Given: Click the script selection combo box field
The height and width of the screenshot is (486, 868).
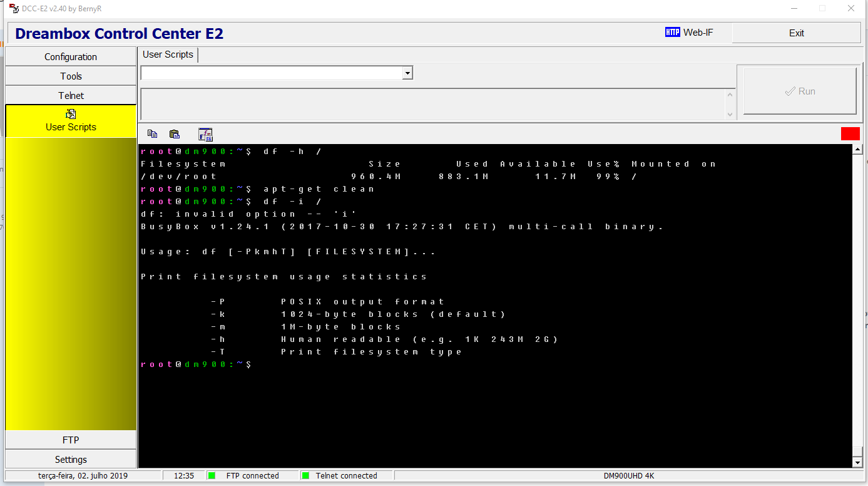Looking at the screenshot, I should click(x=271, y=73).
